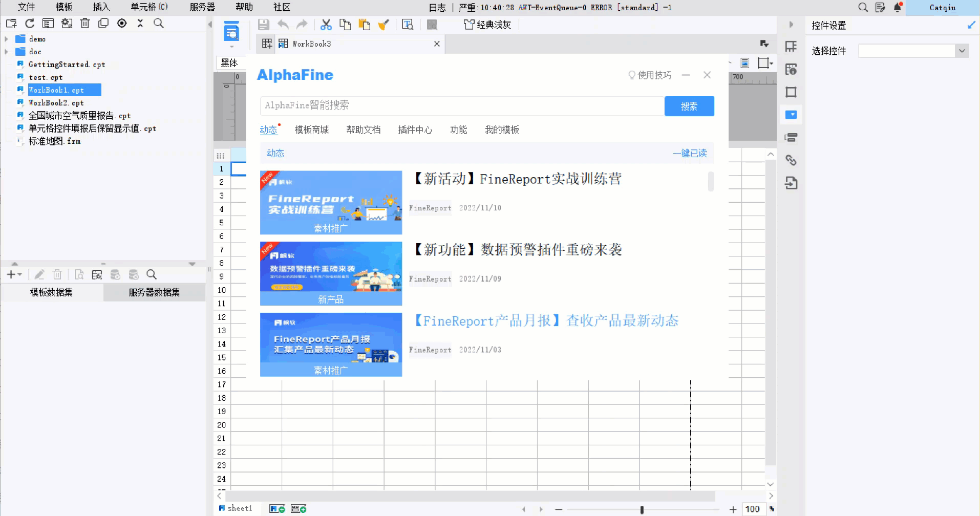Open the template tab list dropdown arrow
This screenshot has height=516, width=980.
764,44
